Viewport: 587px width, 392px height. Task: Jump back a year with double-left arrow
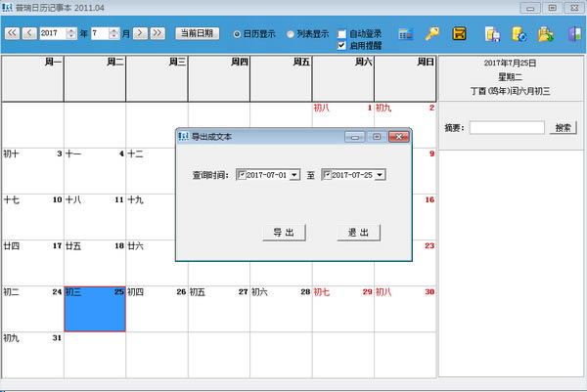(x=12, y=33)
